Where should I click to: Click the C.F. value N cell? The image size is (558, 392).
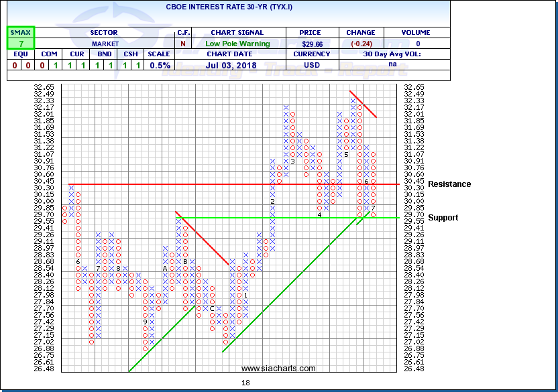(x=183, y=44)
